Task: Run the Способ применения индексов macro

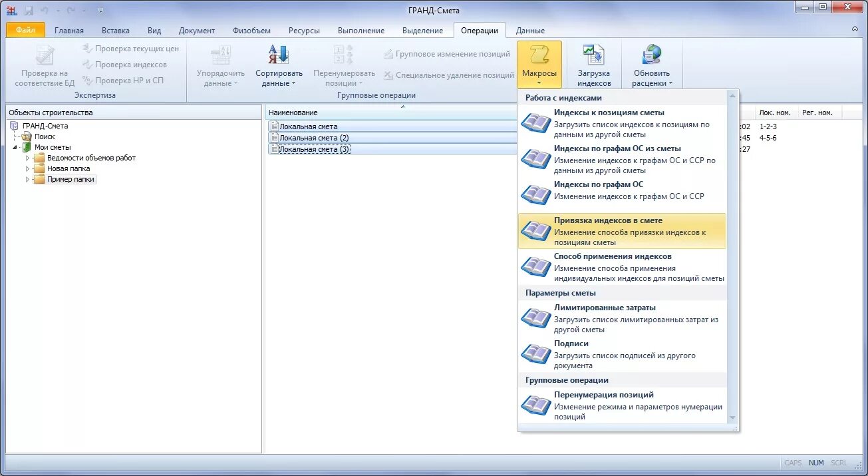Action: [x=622, y=267]
